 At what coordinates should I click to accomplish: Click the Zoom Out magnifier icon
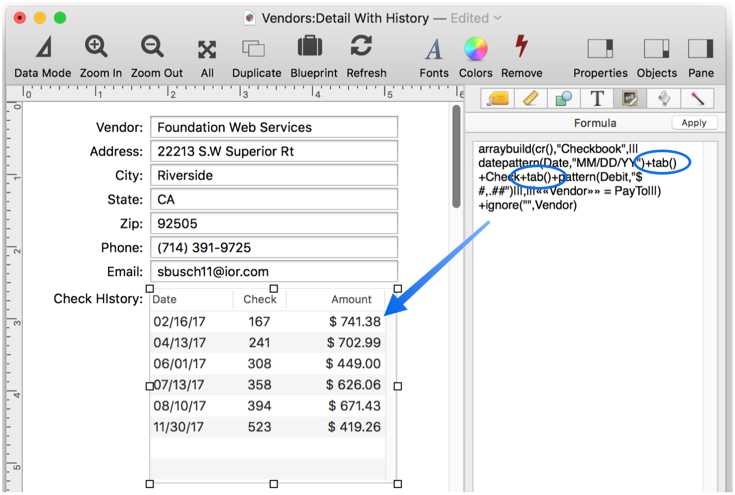[x=153, y=49]
